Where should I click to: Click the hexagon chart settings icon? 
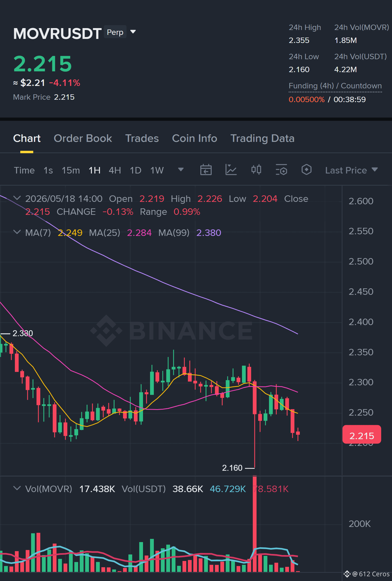[x=306, y=170]
